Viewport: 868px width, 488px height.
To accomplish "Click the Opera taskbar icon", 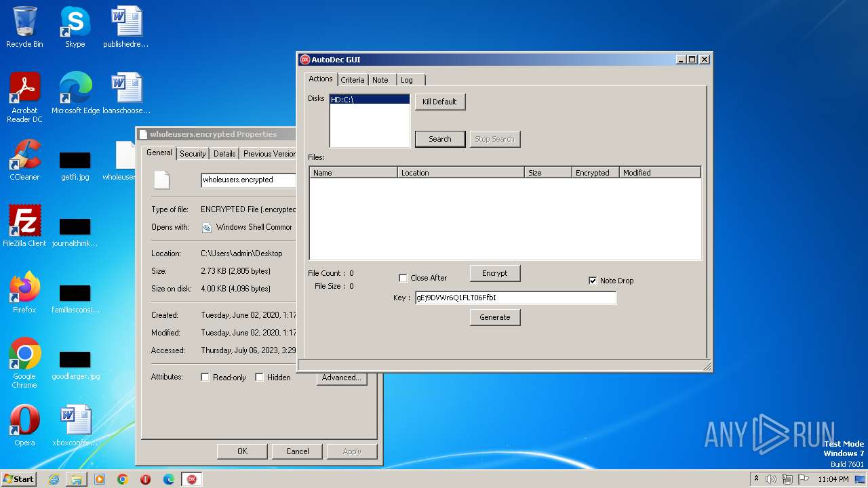I will 145,479.
